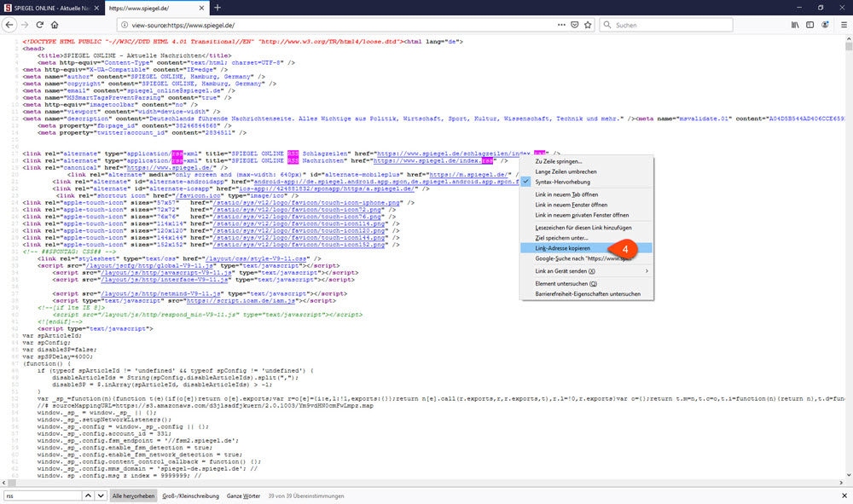The height and width of the screenshot is (504, 853).
Task: Open the Library bookshelf icon
Action: point(793,26)
